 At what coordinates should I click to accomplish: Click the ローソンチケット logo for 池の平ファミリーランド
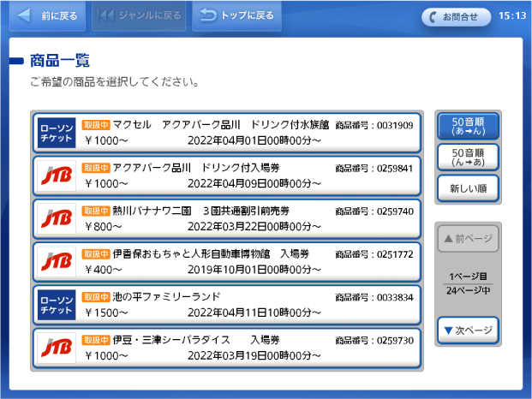(57, 304)
